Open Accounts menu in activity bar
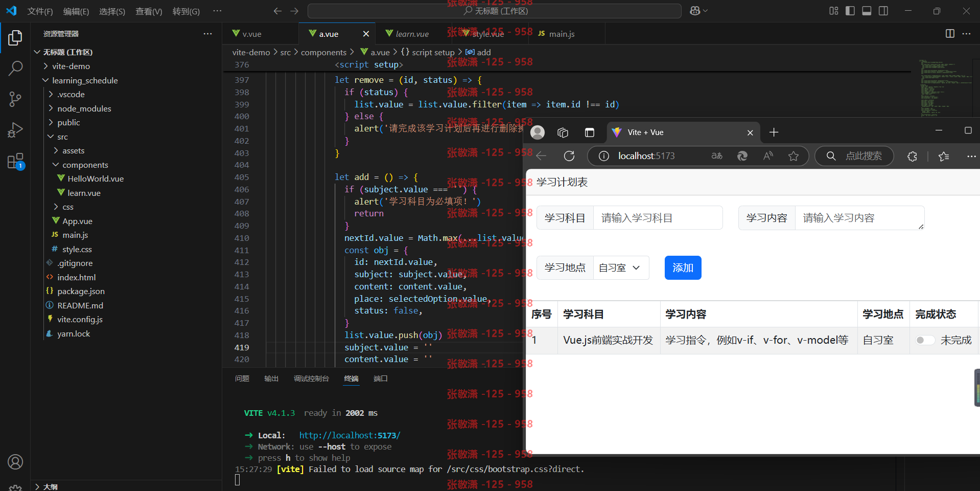 click(15, 462)
